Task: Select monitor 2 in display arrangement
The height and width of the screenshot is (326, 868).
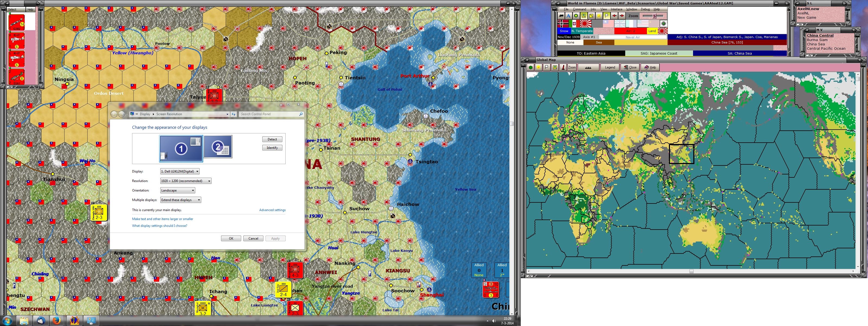Action: [218, 147]
